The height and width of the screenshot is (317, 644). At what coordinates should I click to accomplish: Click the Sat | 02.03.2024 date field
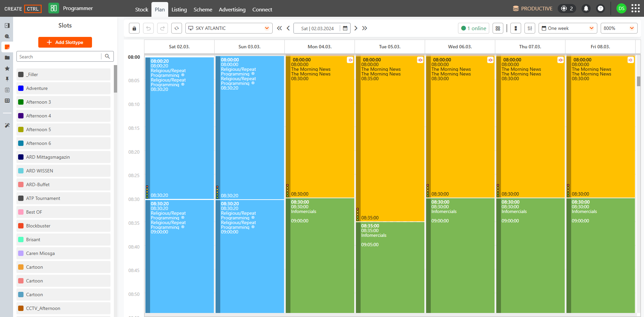click(317, 28)
